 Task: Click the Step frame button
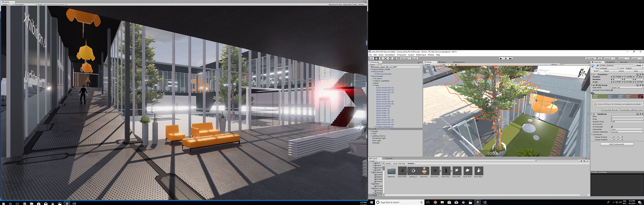click(x=511, y=59)
